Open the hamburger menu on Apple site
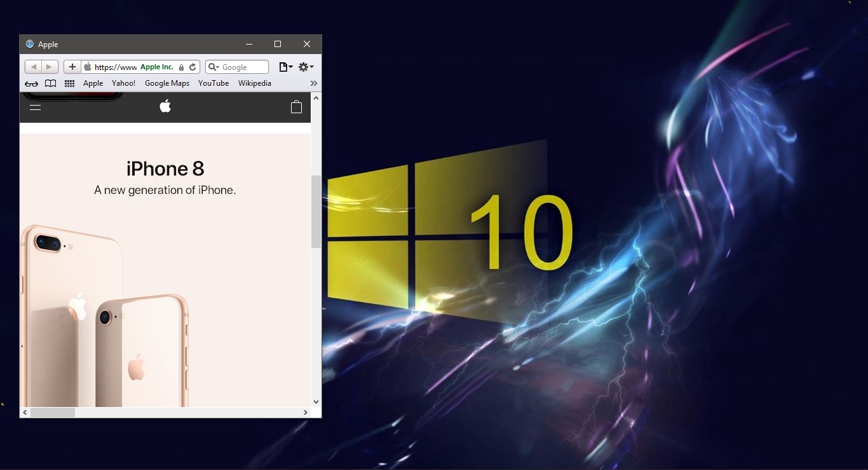 coord(36,107)
